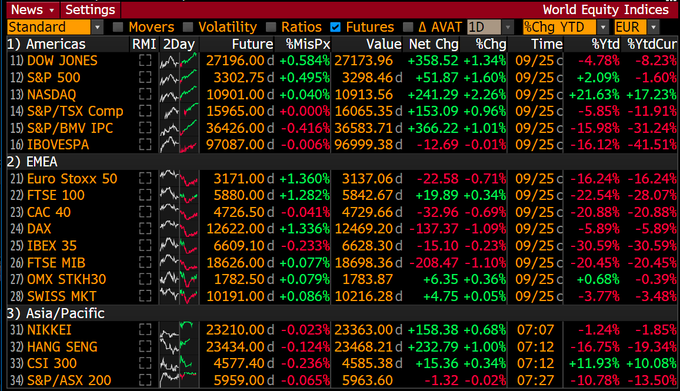Screen dimensions: 680x391
Task: Open the RMI icon for FTSE MIB
Action: (145, 263)
